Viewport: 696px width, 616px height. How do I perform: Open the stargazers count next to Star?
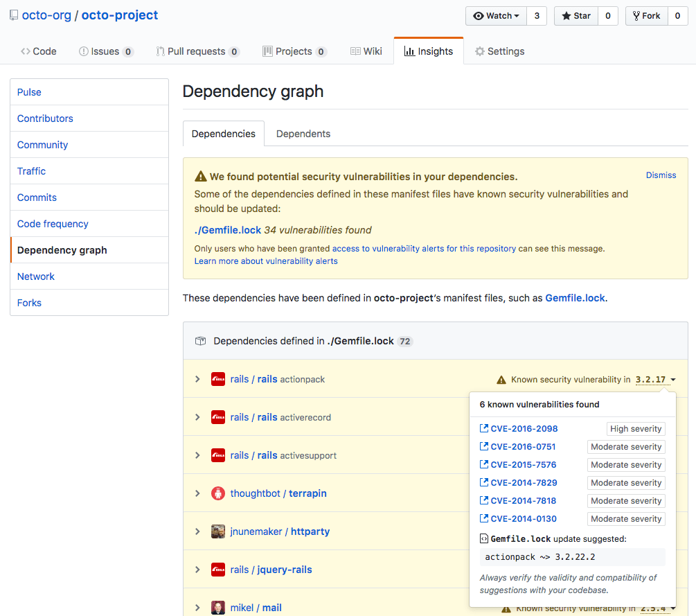[x=607, y=16]
